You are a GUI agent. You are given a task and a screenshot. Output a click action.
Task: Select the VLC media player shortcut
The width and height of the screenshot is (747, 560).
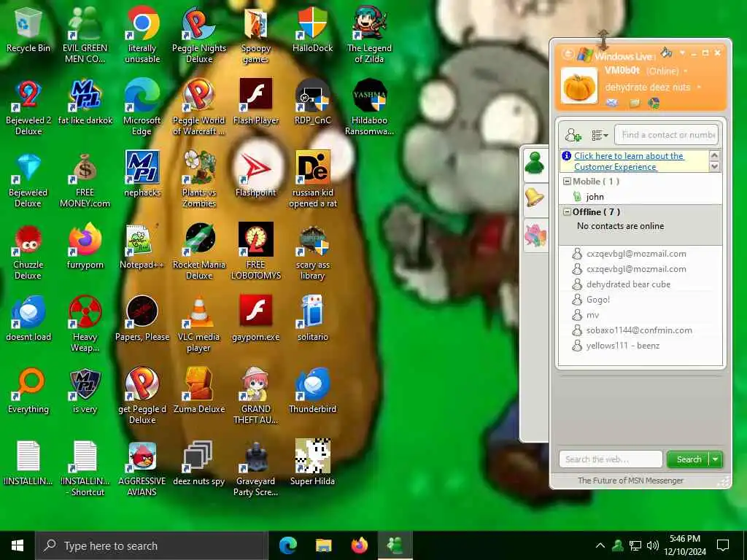click(199, 324)
